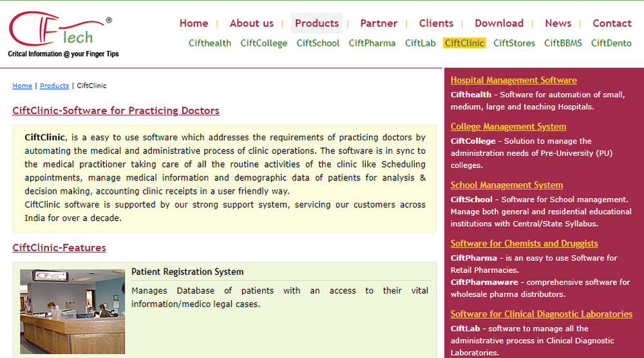This screenshot has width=644, height=358.
Task: Click the CiftClinic-Features heading
Action: (59, 247)
